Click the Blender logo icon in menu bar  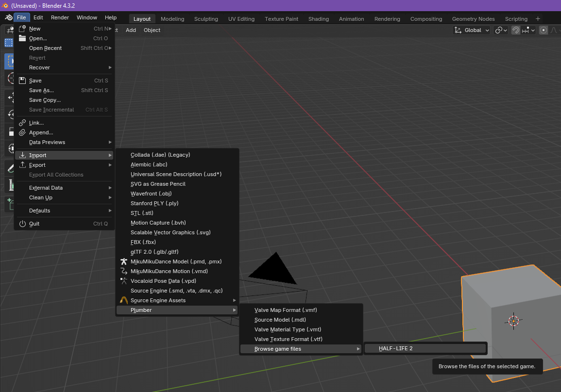click(x=8, y=18)
